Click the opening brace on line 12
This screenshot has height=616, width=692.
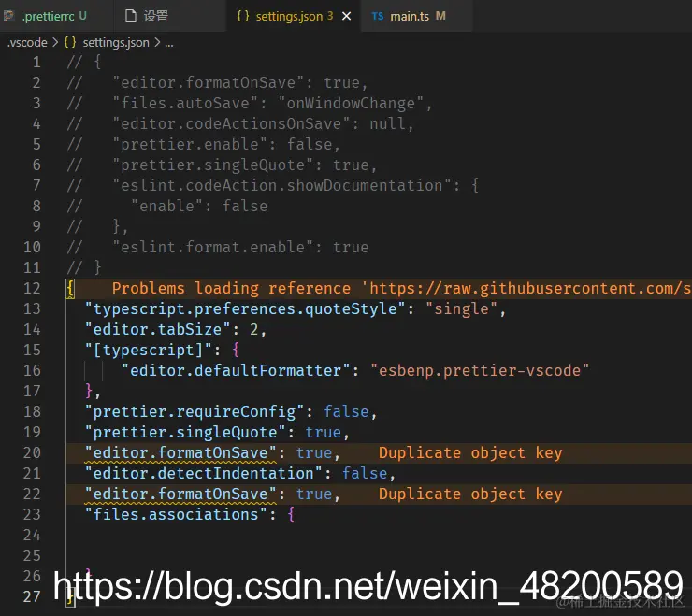[70, 289]
